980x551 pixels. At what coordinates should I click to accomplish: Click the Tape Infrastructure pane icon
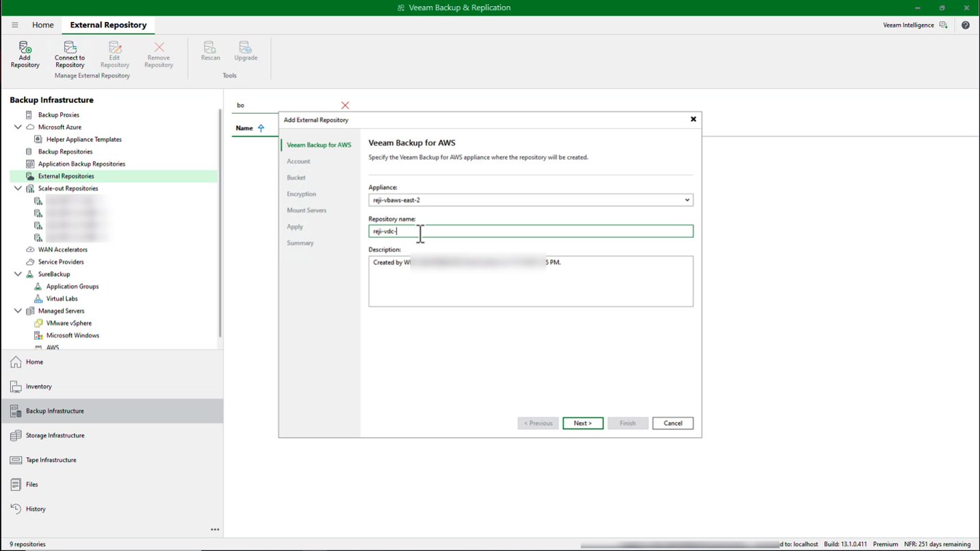[x=16, y=460]
